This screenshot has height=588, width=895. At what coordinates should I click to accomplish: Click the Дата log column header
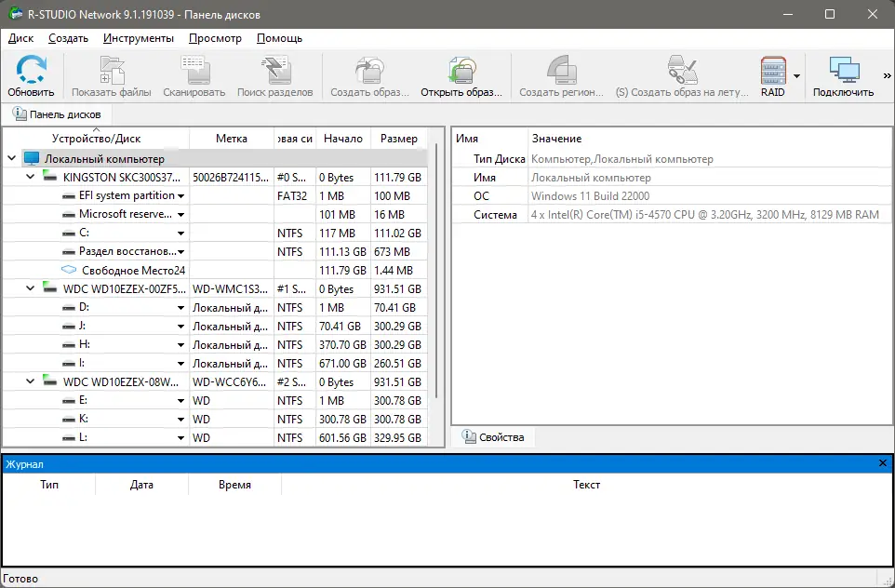click(141, 484)
